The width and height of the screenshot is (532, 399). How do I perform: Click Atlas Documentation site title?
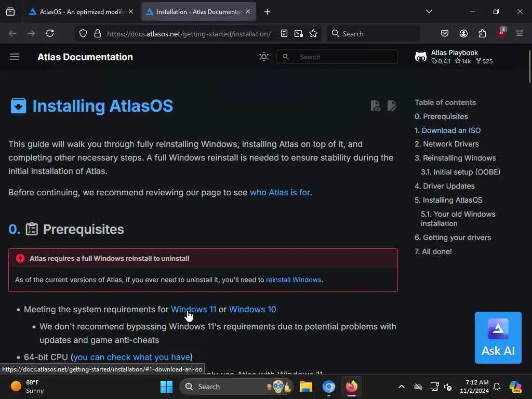click(x=85, y=57)
